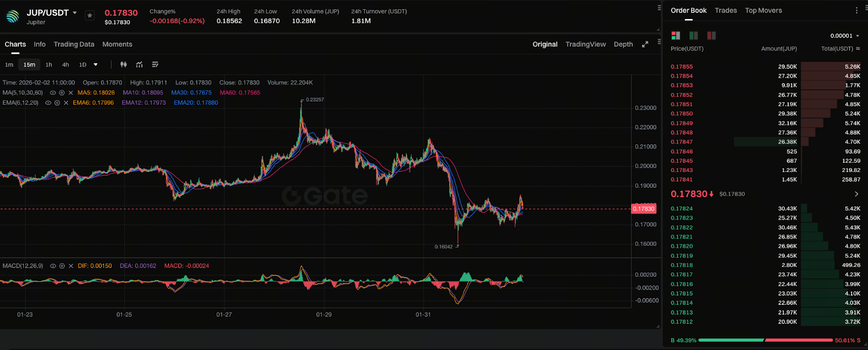This screenshot has height=350, width=868.
Task: Click the 0.17812 bid depth bar
Action: point(831,322)
